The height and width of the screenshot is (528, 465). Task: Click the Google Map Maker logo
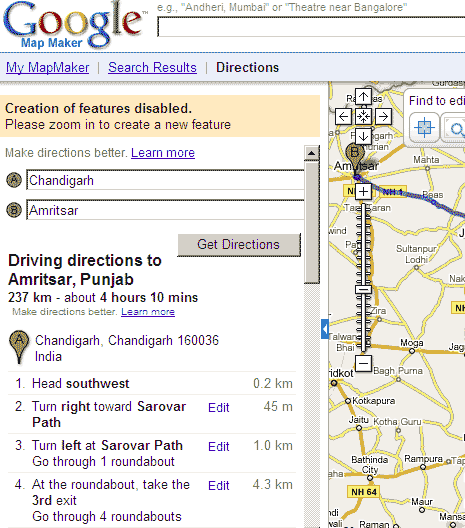tap(76, 25)
